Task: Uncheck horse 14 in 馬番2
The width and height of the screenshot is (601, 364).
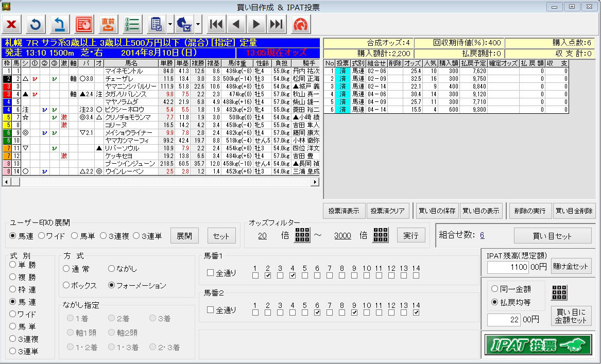Action: click(x=416, y=313)
